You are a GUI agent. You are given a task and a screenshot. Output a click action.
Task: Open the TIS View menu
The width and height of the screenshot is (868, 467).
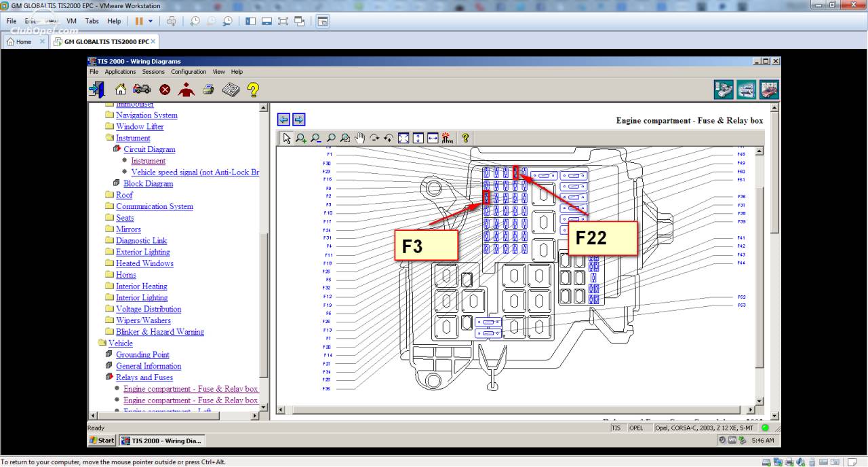click(x=218, y=71)
